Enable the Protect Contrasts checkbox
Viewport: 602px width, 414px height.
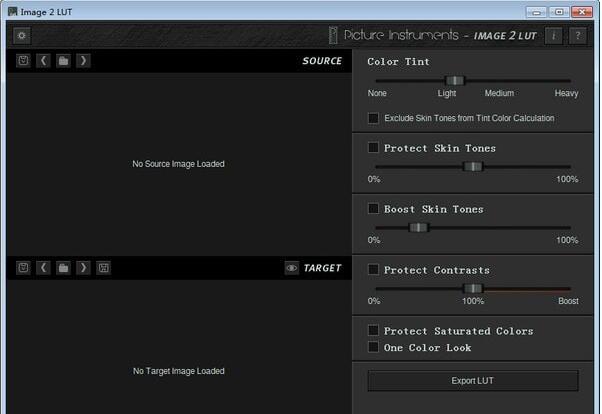point(373,269)
